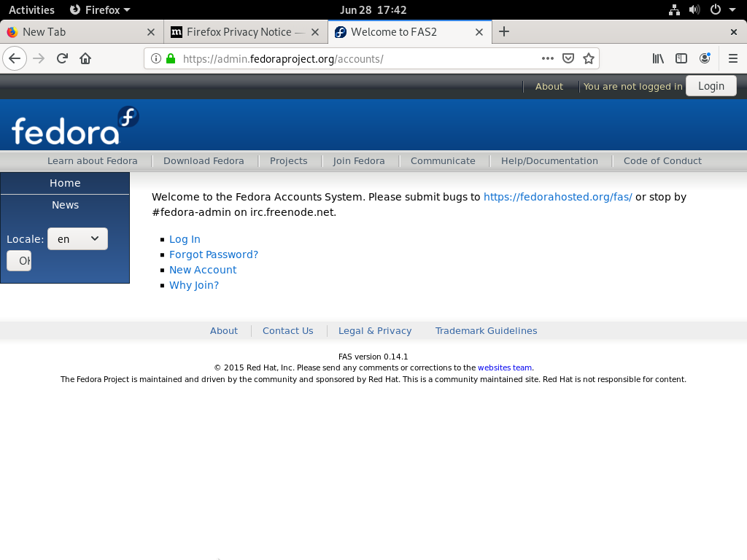Click the network status icon in top bar
The height and width of the screenshot is (560, 747).
(x=674, y=10)
